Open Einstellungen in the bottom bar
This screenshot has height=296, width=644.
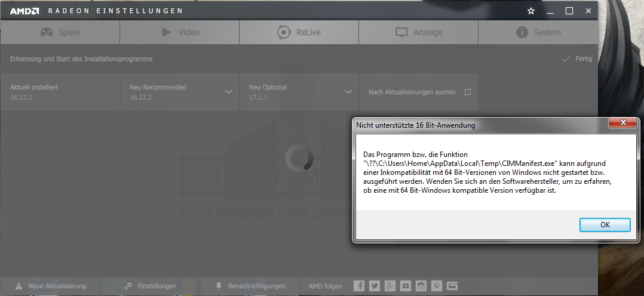tap(151, 286)
